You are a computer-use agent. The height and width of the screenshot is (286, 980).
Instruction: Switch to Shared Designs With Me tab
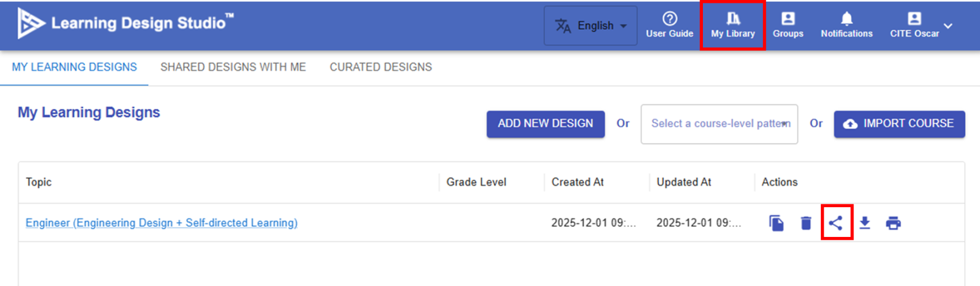click(233, 67)
